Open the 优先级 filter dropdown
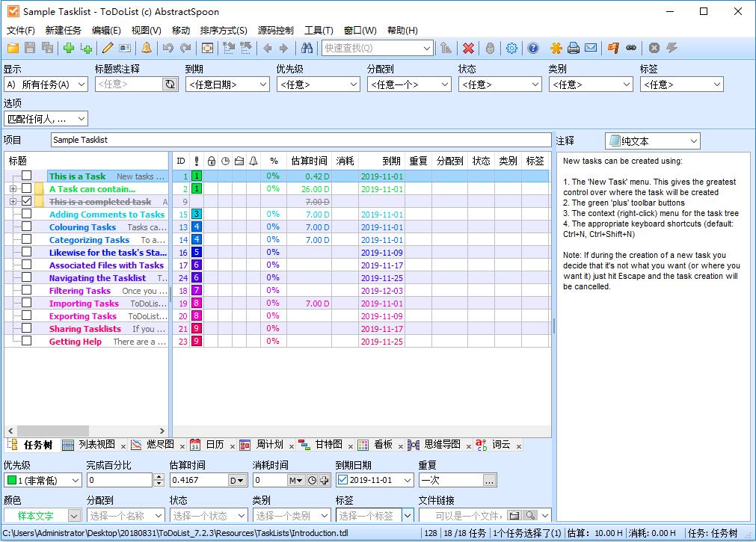This screenshot has height=542, width=756. (318, 84)
